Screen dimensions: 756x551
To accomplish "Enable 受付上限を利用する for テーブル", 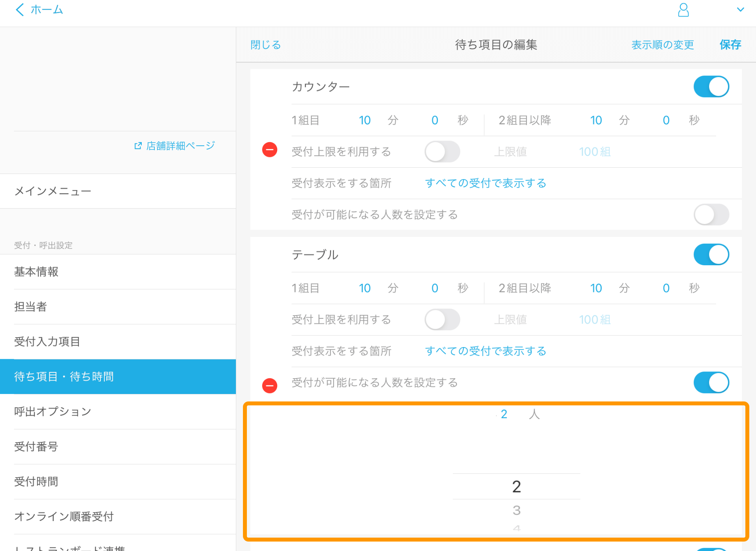I will pos(442,320).
